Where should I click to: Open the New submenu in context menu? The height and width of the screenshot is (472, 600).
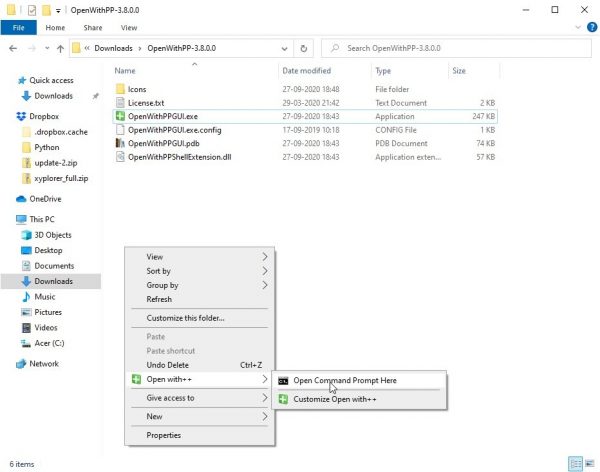pos(199,416)
